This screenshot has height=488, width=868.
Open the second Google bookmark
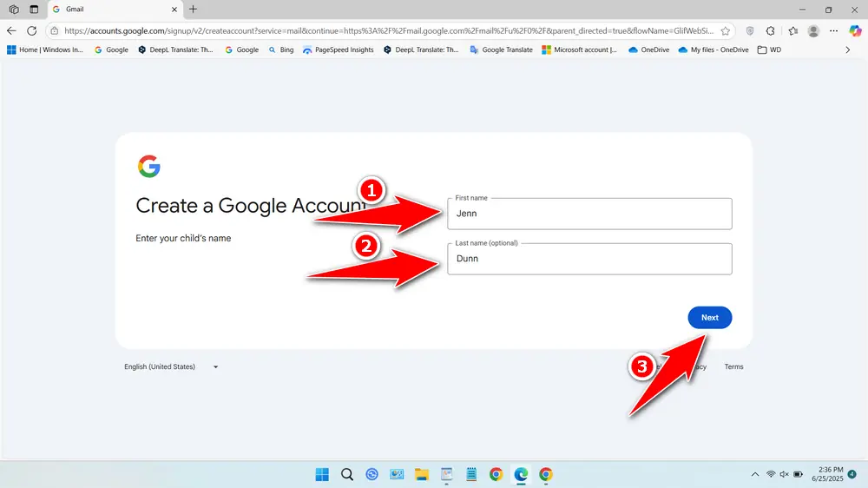click(x=242, y=49)
